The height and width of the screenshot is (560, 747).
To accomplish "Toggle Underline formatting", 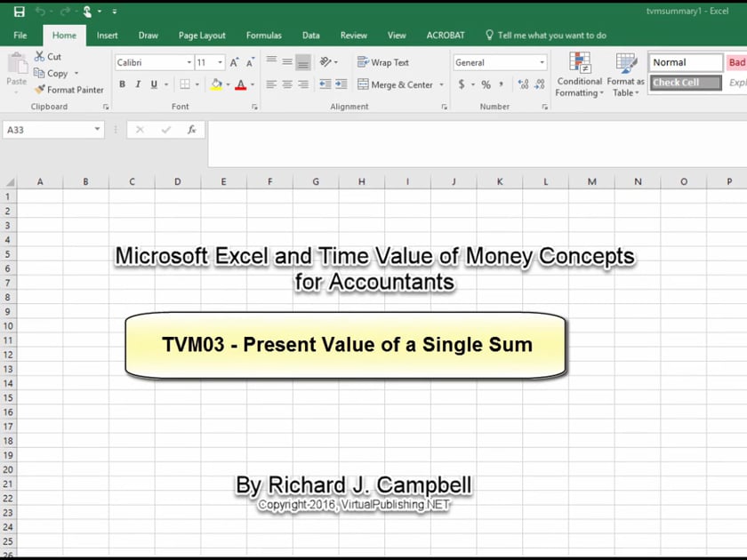I will (154, 84).
